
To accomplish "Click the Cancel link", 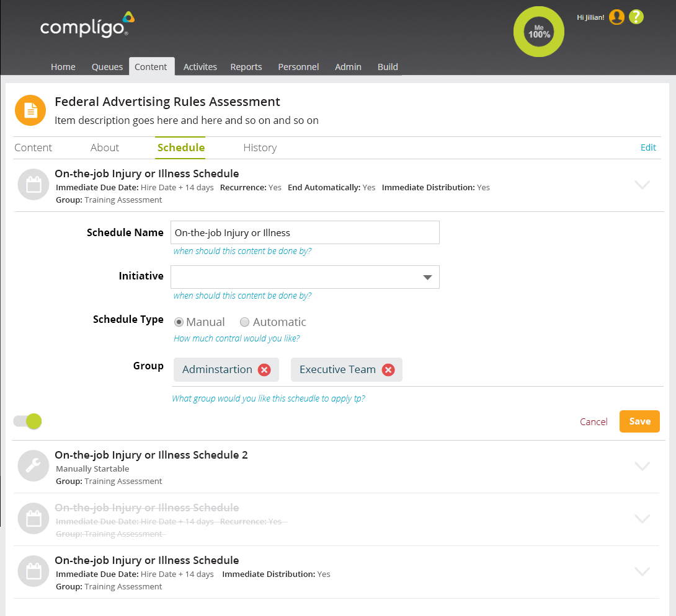I will (594, 421).
